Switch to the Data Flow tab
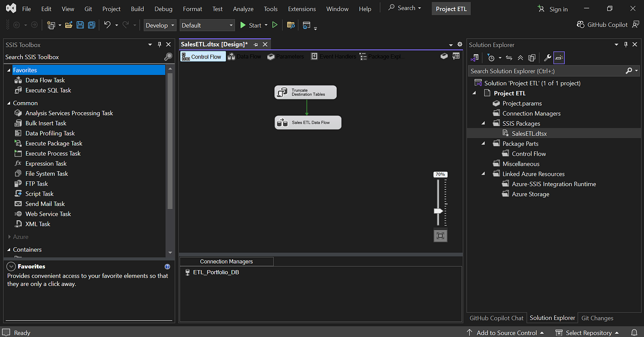 (245, 57)
